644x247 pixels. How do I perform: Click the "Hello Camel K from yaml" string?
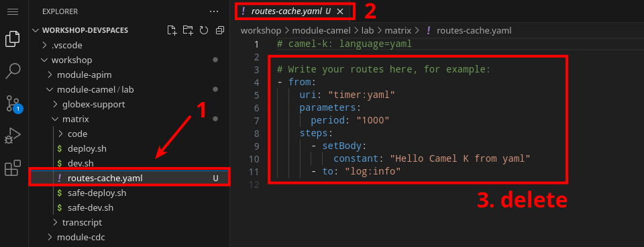pos(460,158)
